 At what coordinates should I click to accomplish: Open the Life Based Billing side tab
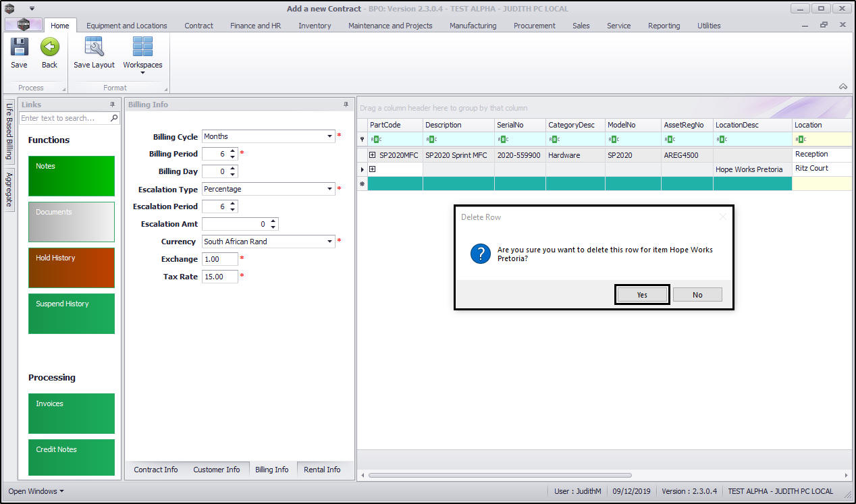point(9,131)
